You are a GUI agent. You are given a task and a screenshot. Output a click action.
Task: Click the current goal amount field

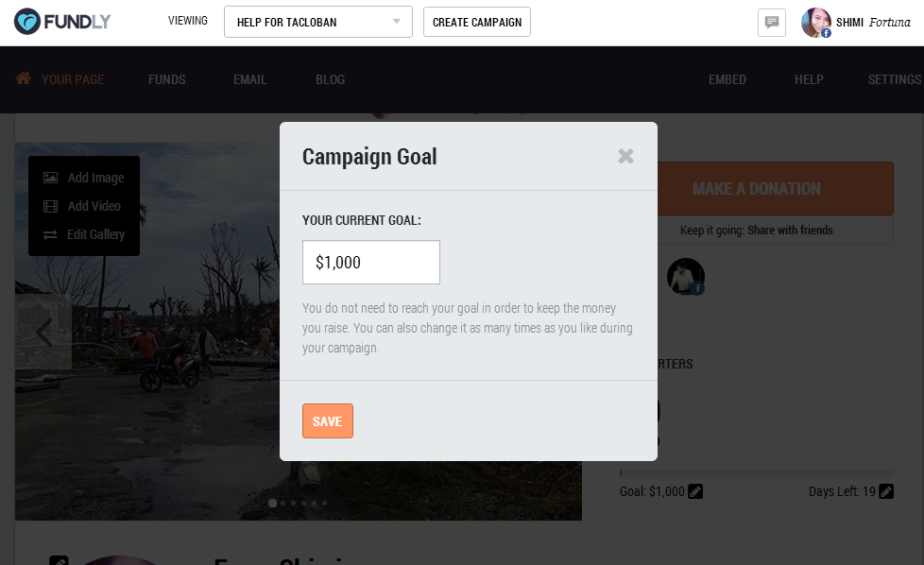[x=371, y=262]
